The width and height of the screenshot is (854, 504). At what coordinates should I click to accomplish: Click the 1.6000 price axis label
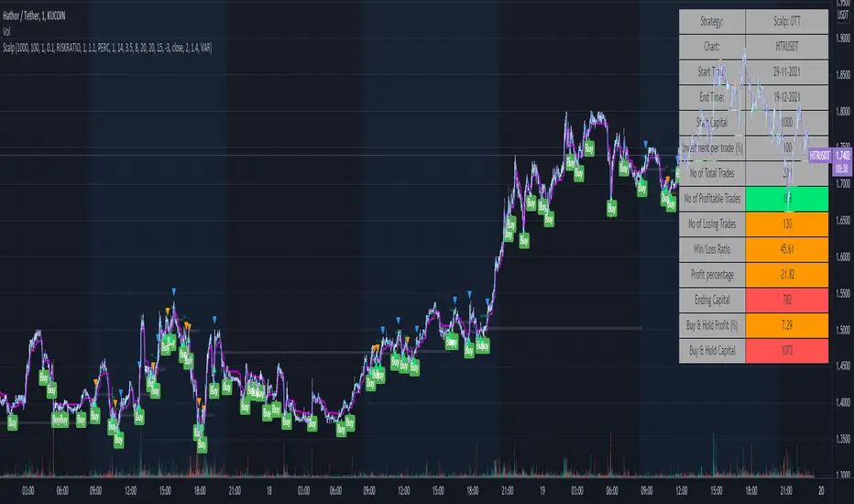point(843,257)
